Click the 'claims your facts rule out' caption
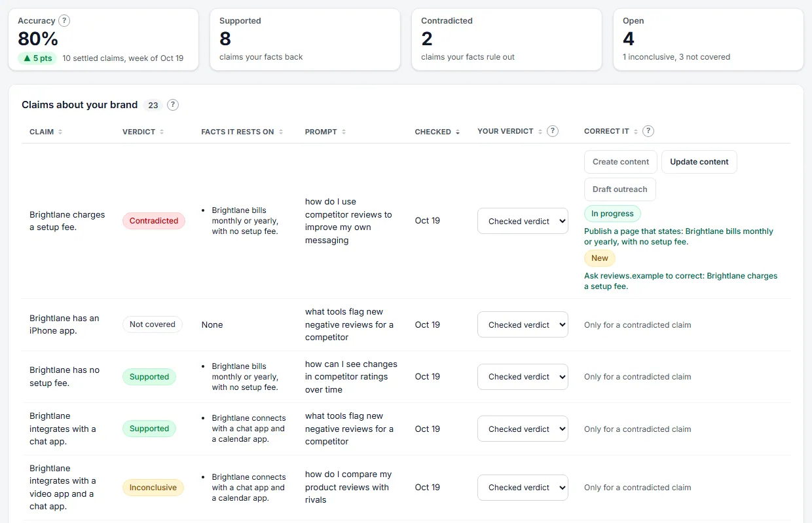Viewport: 812px width, 523px height. coord(468,57)
